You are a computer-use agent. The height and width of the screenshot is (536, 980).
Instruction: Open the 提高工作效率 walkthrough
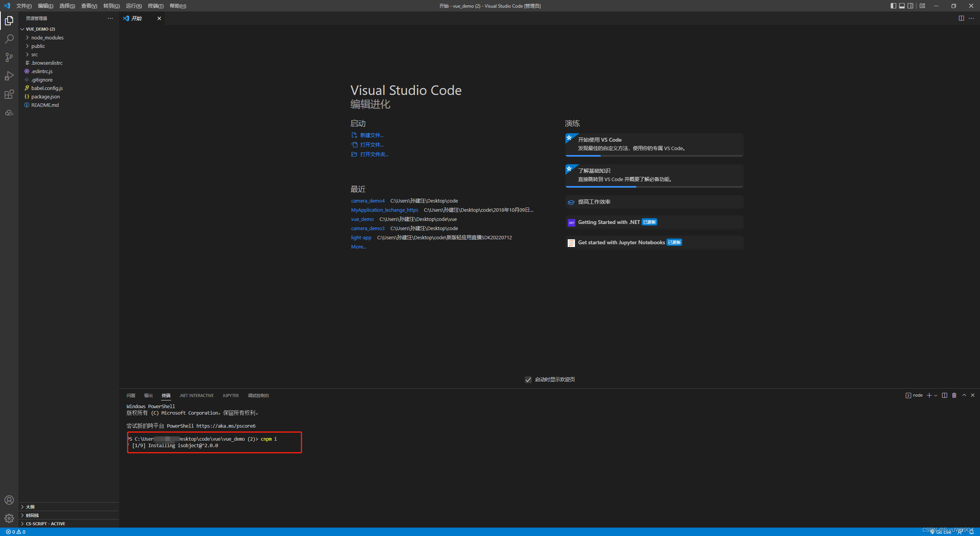654,202
